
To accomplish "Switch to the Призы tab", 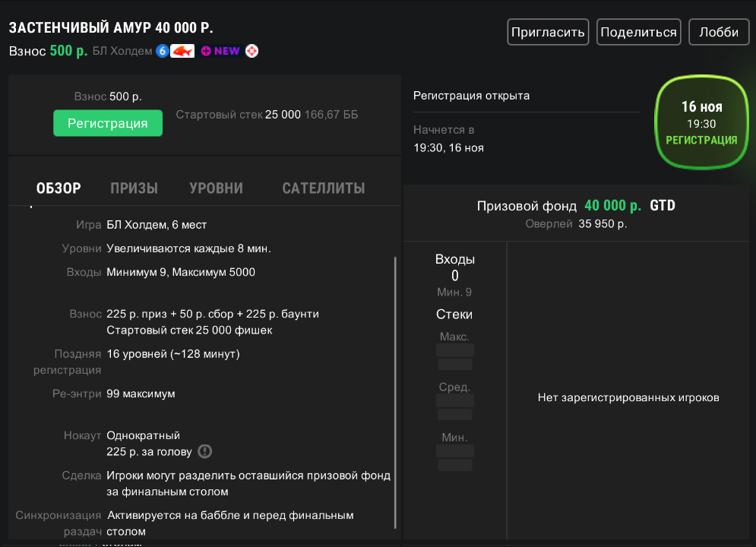I will 134,188.
